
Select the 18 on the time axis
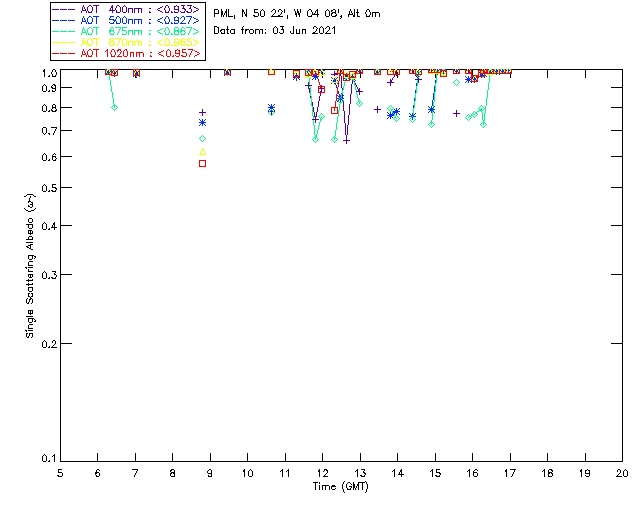pos(547,473)
